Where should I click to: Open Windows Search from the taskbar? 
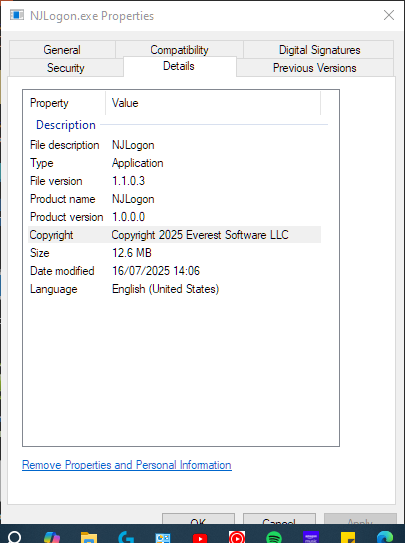pos(15,537)
